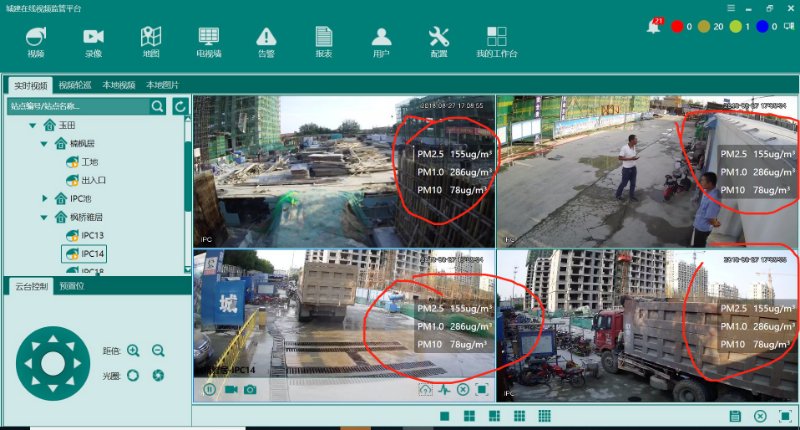The width and height of the screenshot is (800, 430).
Task: Open the 地图 map view
Action: [x=151, y=42]
